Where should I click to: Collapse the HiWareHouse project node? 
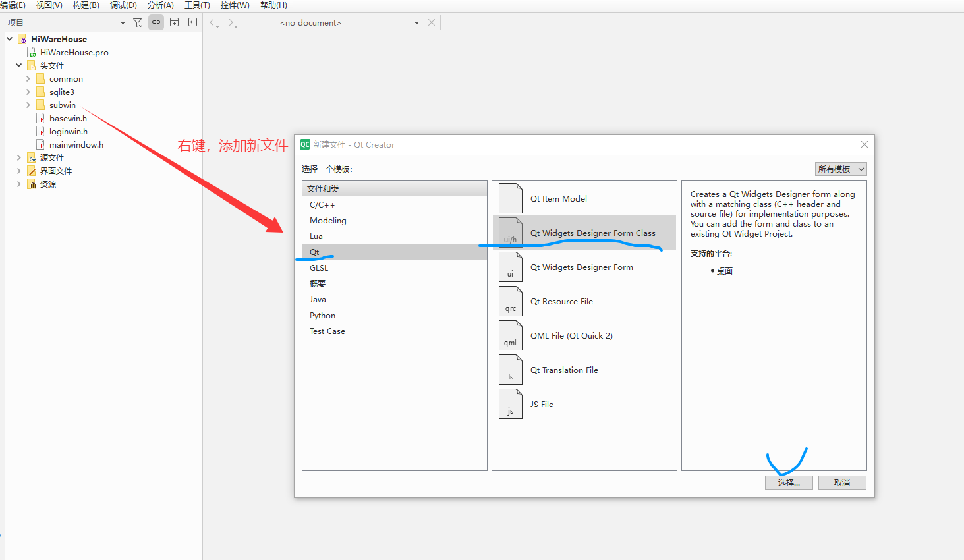click(x=10, y=39)
